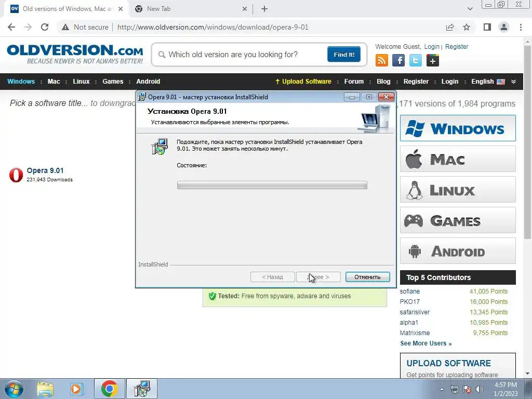Click the black plus share icon
The image size is (532, 399).
(x=433, y=60)
